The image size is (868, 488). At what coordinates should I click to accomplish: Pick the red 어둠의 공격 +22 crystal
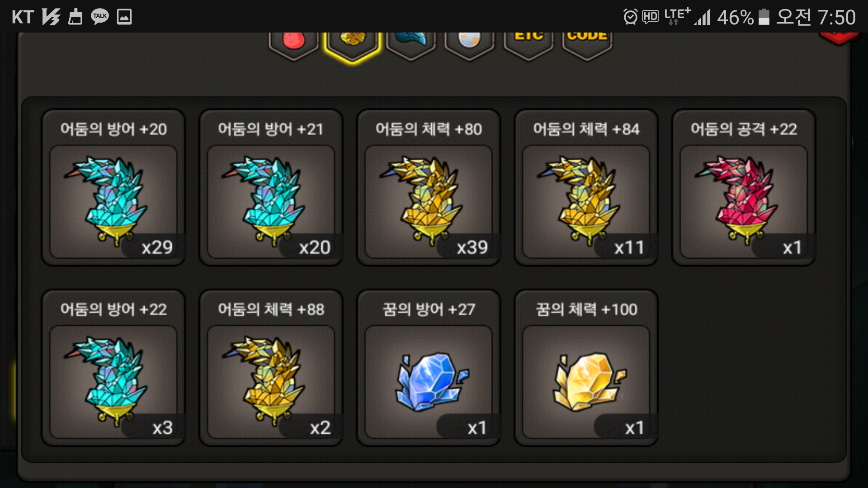coord(744,188)
